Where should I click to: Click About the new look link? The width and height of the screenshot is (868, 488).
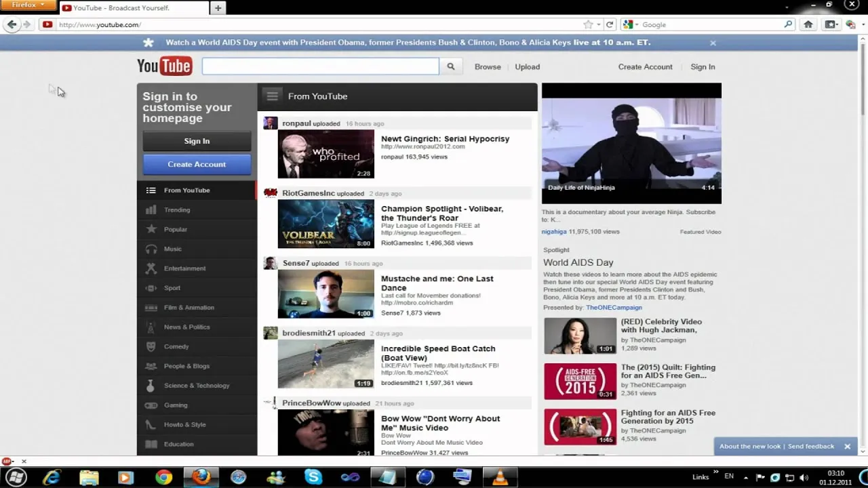(x=750, y=447)
